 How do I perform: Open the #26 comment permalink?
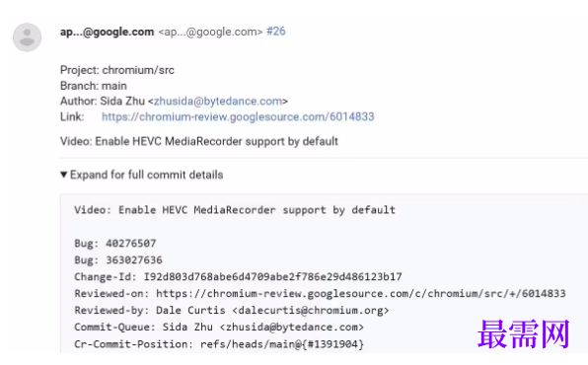coord(276,32)
